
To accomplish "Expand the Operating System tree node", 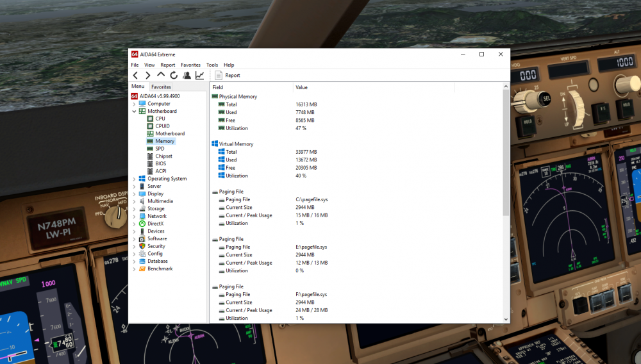I will pos(134,179).
